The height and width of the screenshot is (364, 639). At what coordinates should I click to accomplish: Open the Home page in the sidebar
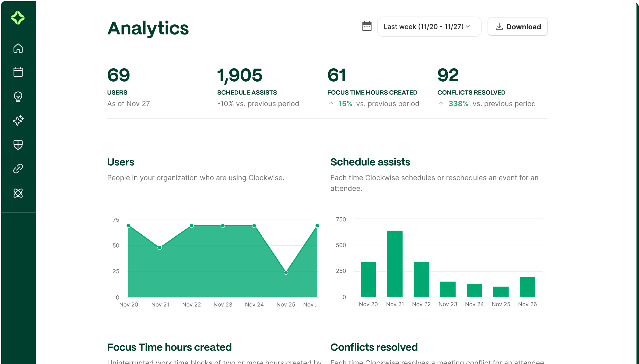pos(18,48)
